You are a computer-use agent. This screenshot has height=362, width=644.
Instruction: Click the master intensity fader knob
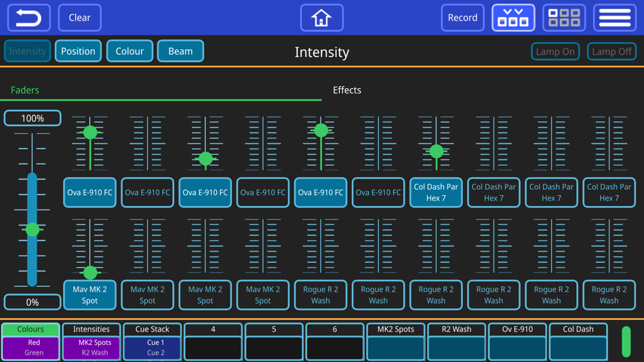tap(33, 229)
